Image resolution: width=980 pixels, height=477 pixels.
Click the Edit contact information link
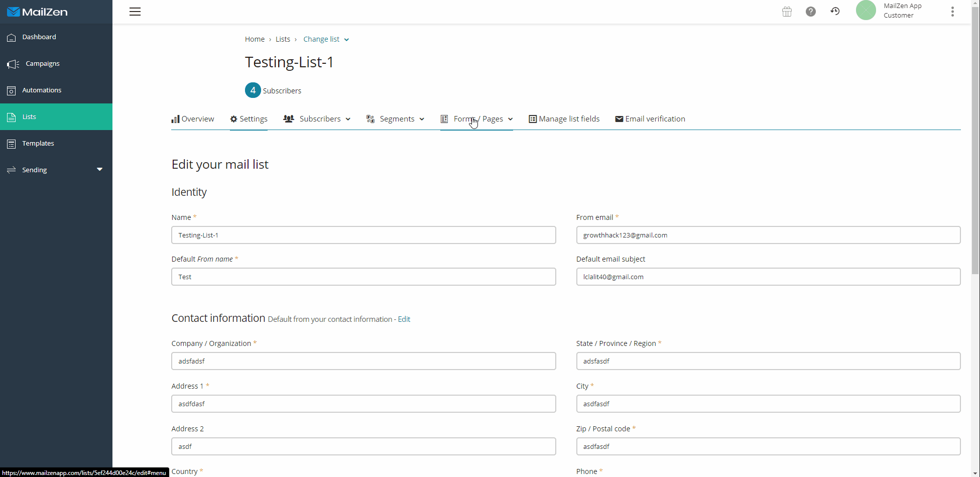click(x=404, y=319)
